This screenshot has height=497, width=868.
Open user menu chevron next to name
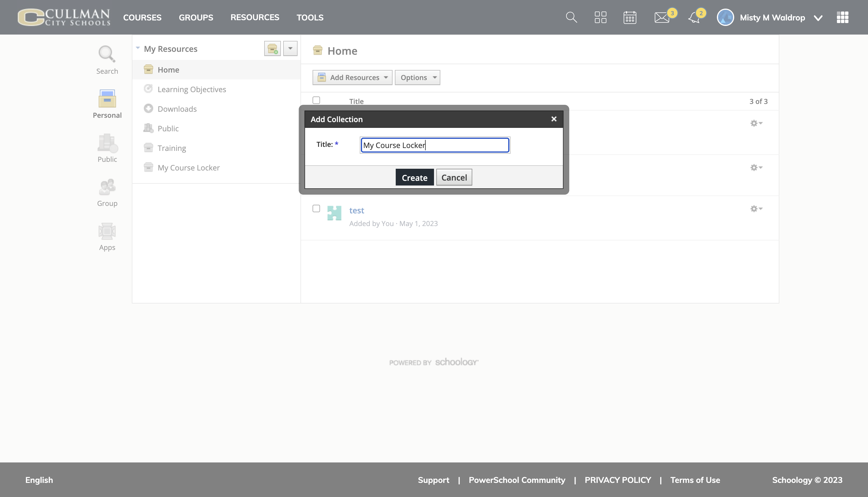click(818, 18)
